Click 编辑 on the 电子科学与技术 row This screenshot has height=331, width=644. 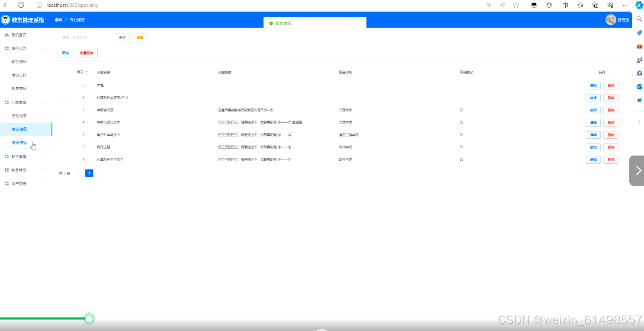tap(593, 135)
